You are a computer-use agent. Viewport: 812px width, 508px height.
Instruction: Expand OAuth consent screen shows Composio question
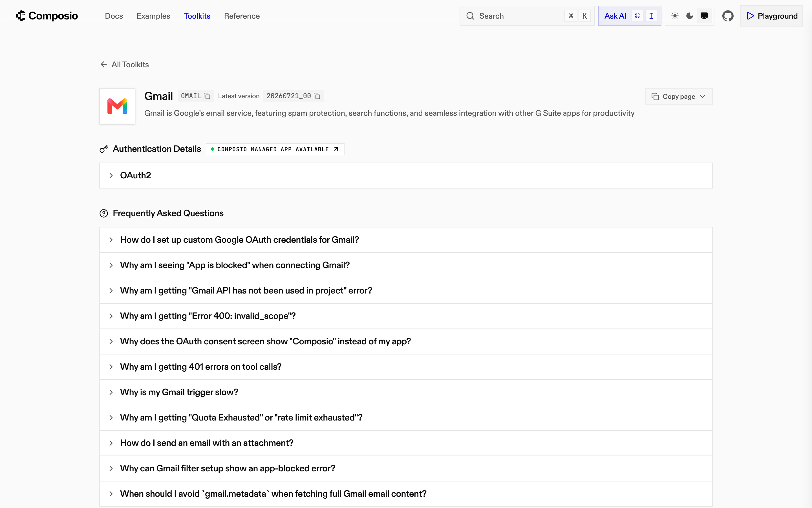pyautogui.click(x=406, y=341)
